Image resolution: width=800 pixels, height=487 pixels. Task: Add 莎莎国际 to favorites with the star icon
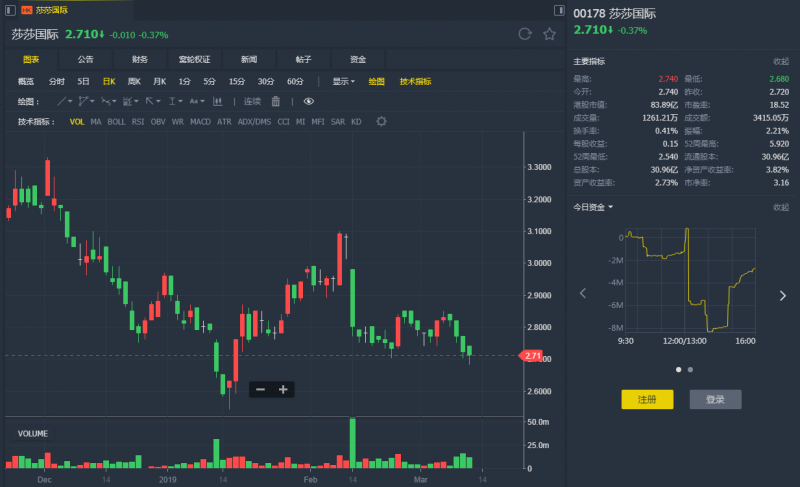click(x=549, y=34)
